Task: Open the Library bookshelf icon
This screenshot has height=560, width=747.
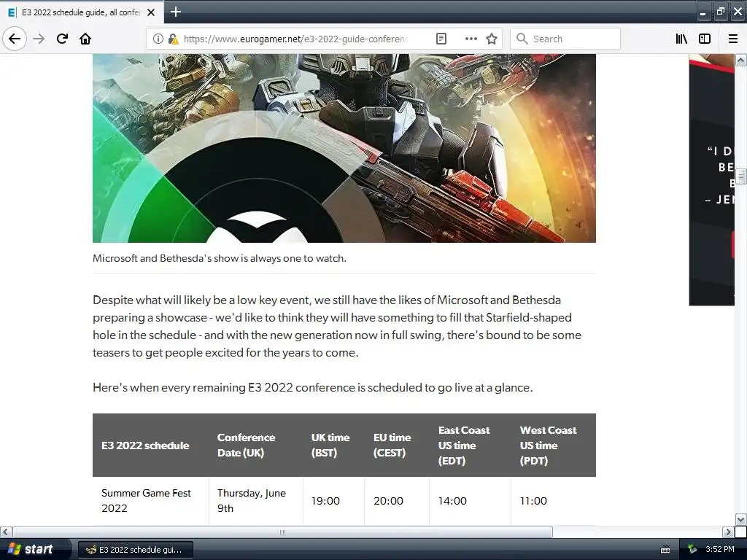Action: (681, 39)
